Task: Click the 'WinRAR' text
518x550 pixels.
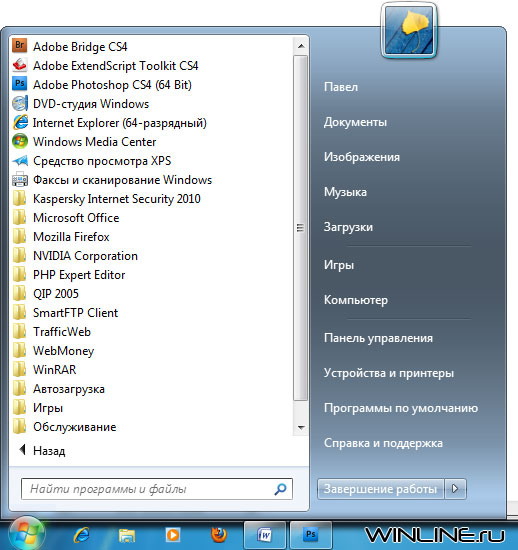Action: click(54, 370)
